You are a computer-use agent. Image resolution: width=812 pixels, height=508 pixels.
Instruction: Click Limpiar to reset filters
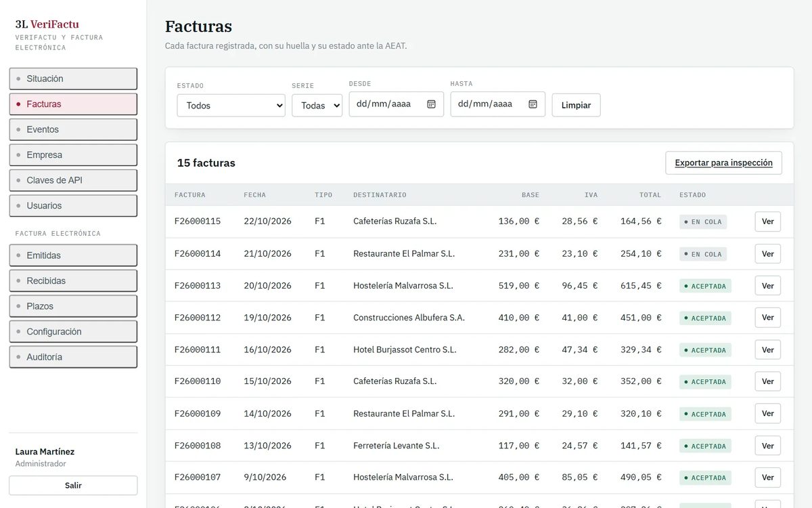[576, 105]
